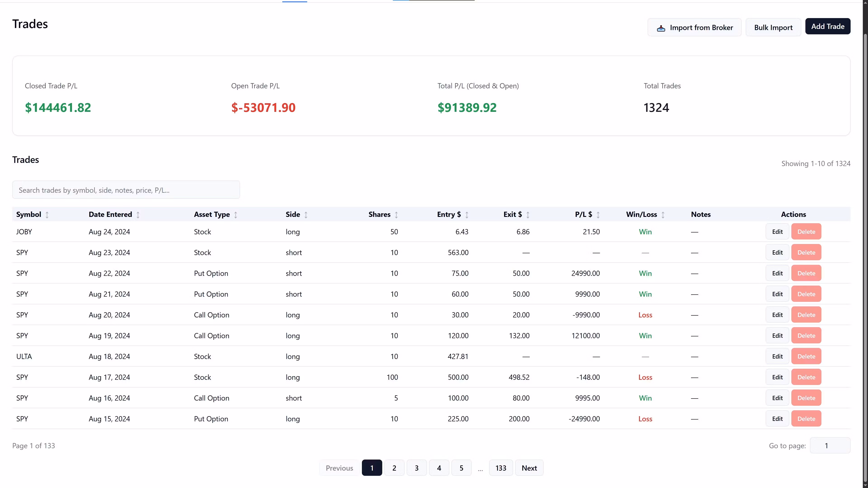868x488 pixels.
Task: Click the Next pagination button
Action: click(x=529, y=468)
